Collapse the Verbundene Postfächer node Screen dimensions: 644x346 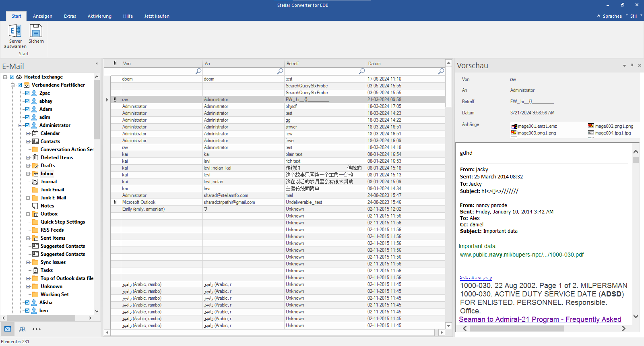click(13, 85)
